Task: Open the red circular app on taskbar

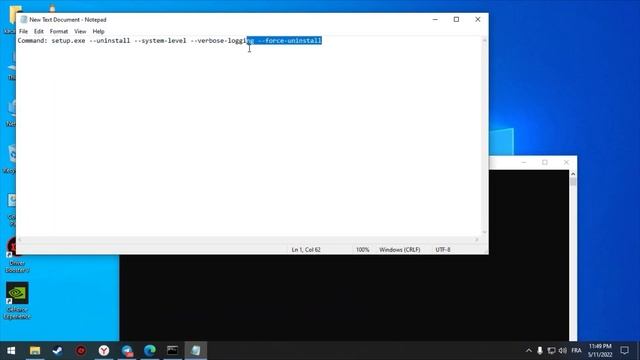Action: coord(81,351)
